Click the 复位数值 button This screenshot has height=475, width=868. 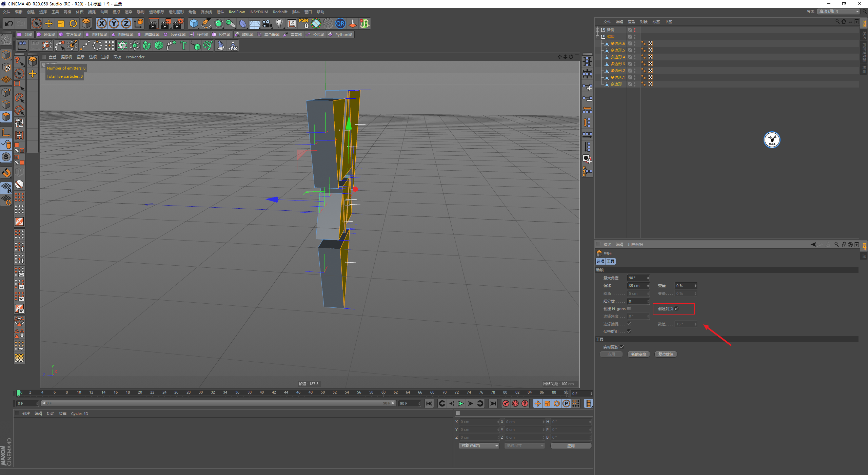tap(666, 354)
